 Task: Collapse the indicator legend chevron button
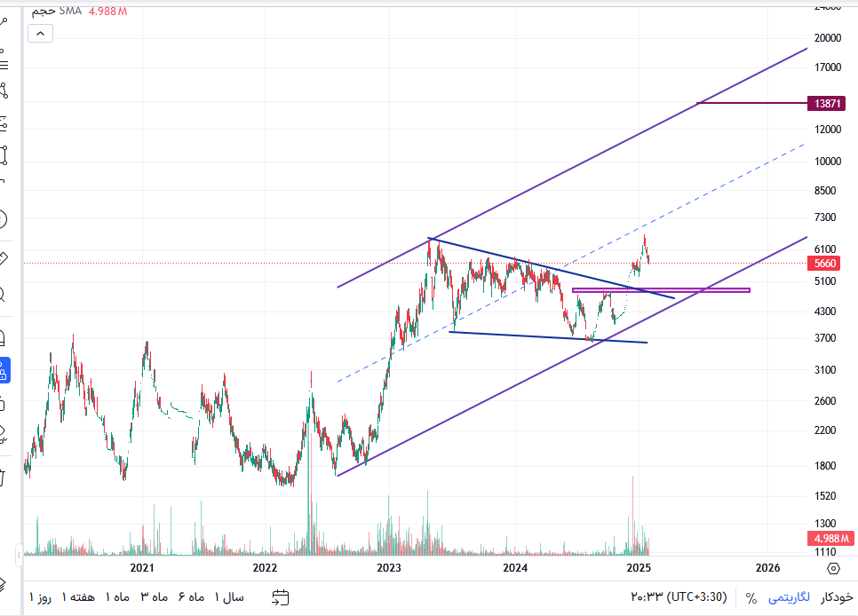pyautogui.click(x=41, y=34)
